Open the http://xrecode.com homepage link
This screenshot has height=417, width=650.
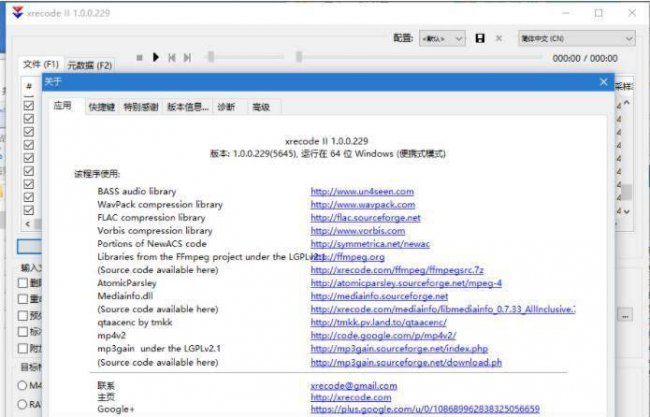coord(351,398)
